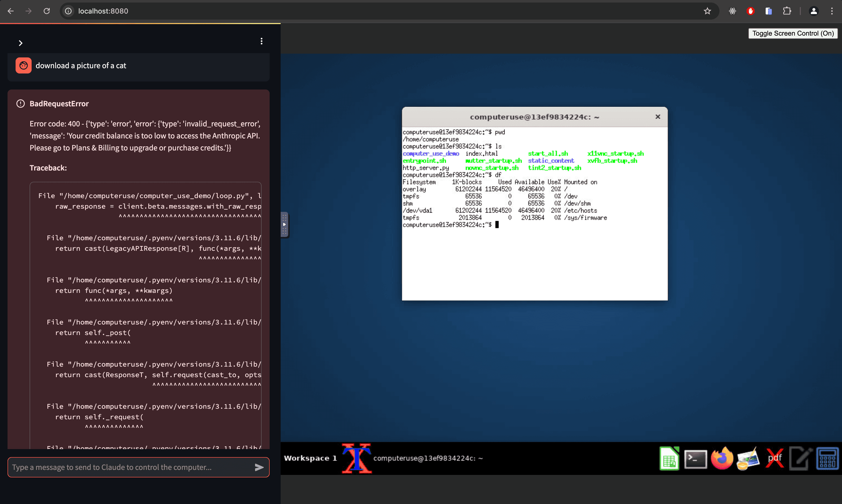This screenshot has width=842, height=504.
Task: Open LibreOffice Calc from the taskbar
Action: click(669, 458)
